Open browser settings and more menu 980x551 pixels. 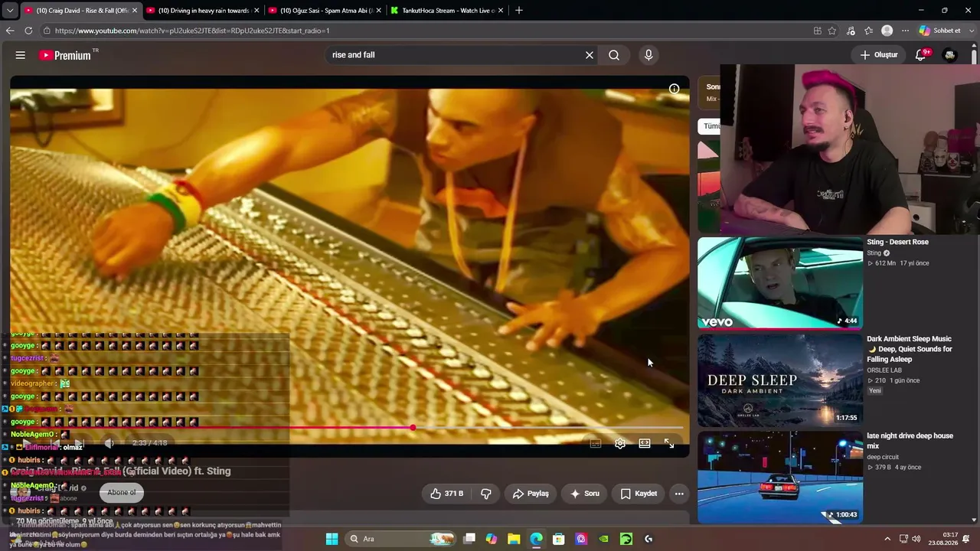[905, 31]
